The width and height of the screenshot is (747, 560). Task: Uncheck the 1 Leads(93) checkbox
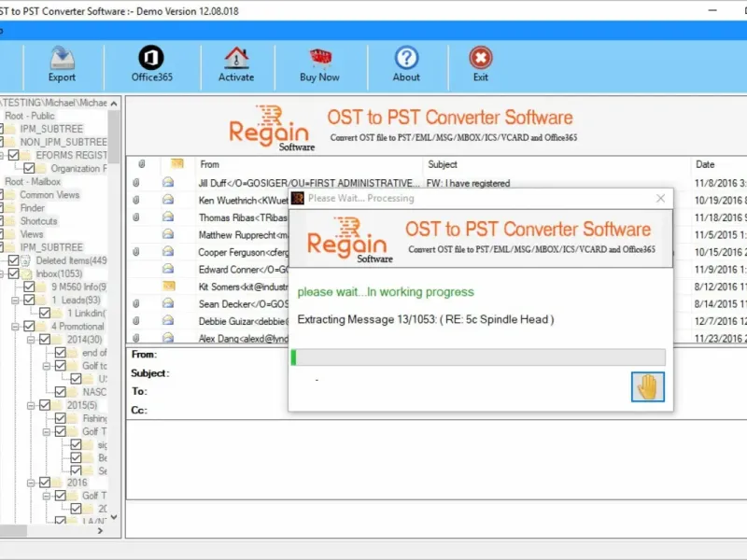(x=29, y=300)
